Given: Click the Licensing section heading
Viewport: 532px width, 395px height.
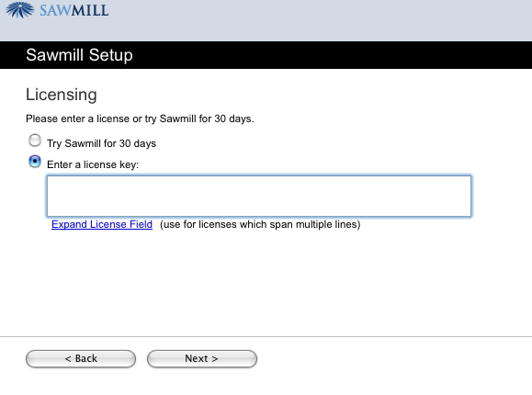Looking at the screenshot, I should point(62,95).
